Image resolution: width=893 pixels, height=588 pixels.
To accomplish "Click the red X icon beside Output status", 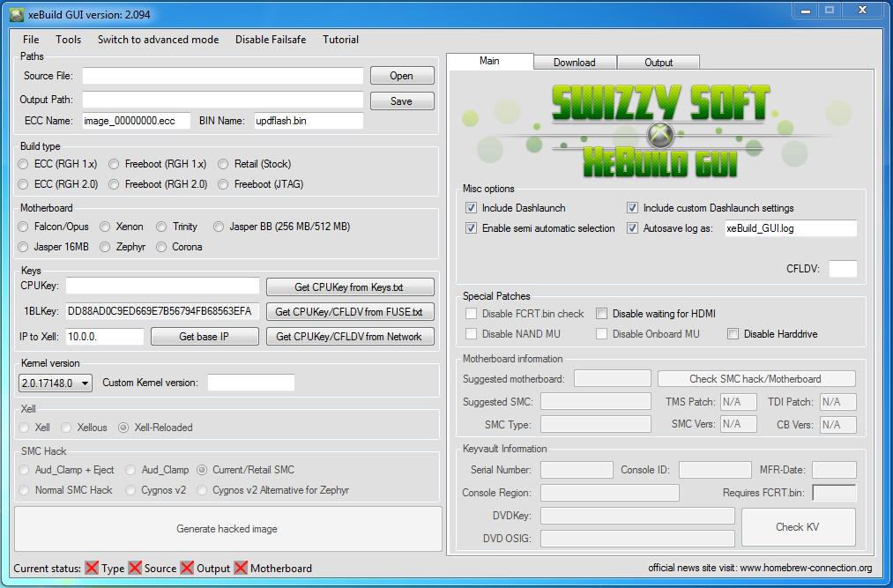I will [x=188, y=569].
